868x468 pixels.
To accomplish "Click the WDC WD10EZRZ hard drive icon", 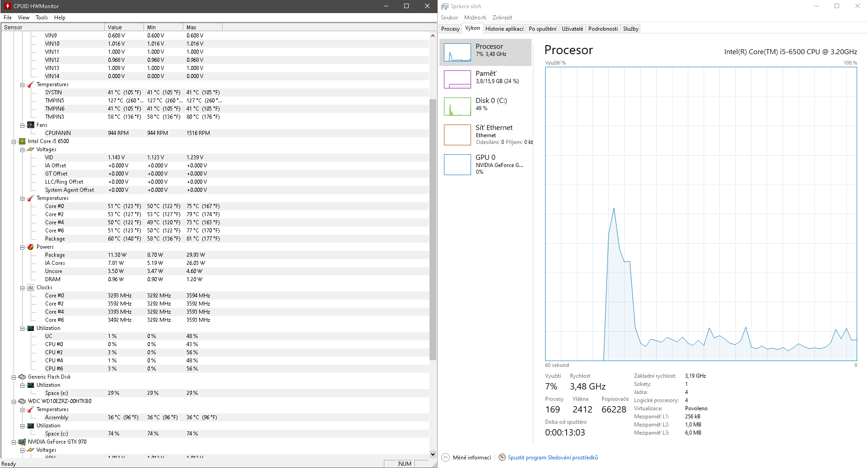I will coord(22,401).
